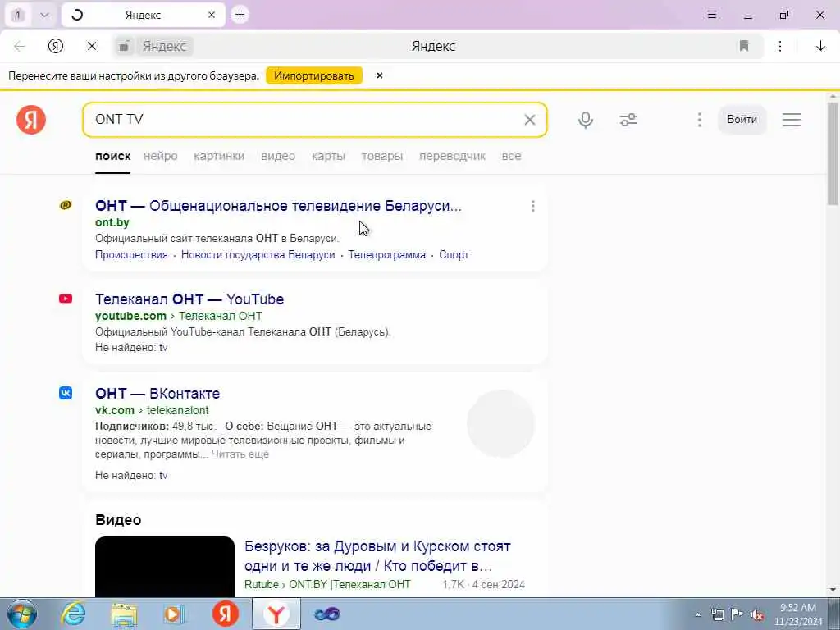This screenshot has height=630, width=840.
Task: Open the 9:52 AM taskbar clock
Action: click(x=797, y=614)
